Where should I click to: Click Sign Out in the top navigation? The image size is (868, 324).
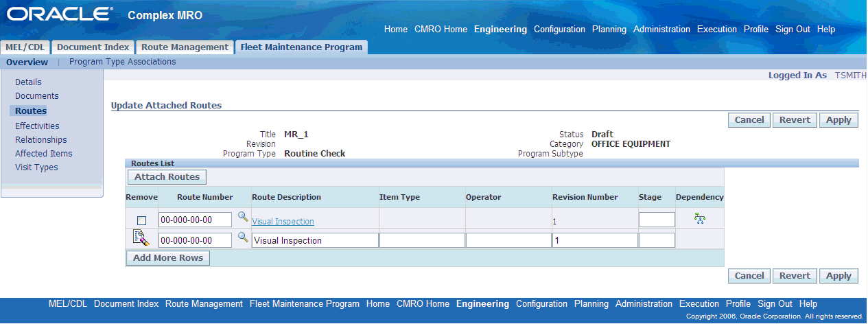click(793, 30)
